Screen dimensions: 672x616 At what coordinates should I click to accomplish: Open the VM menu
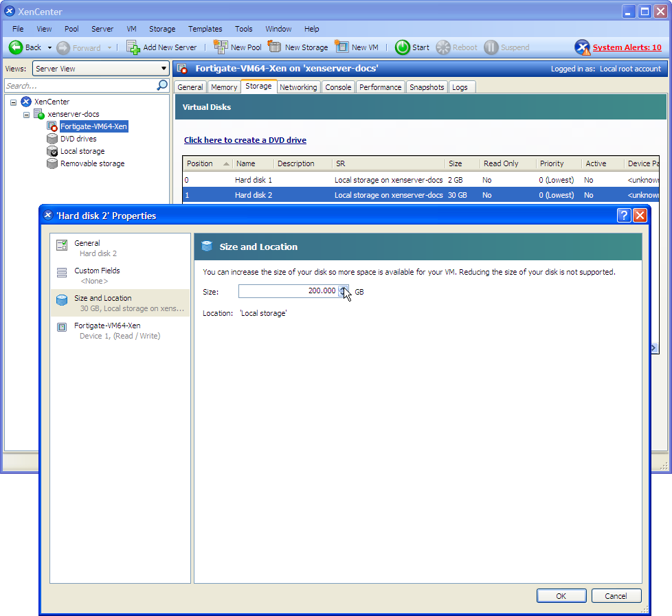(131, 29)
